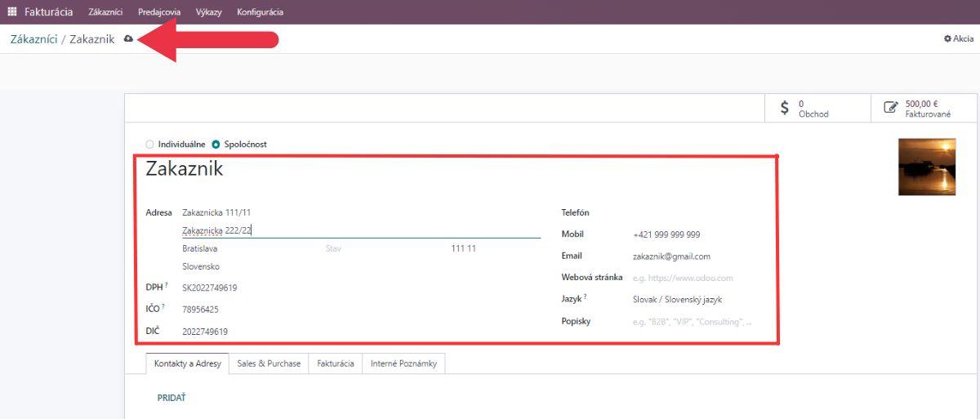Select the Individuálne radio option
980x419 pixels.
tap(149, 145)
